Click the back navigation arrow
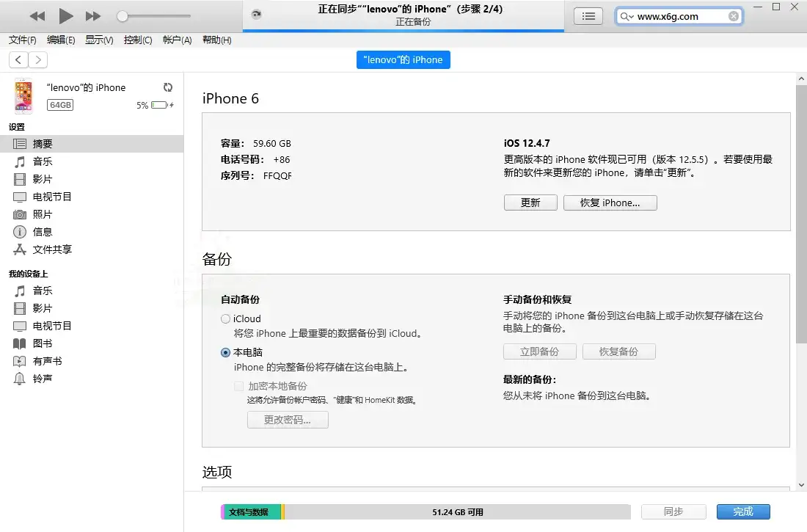The image size is (807, 532). pos(18,59)
